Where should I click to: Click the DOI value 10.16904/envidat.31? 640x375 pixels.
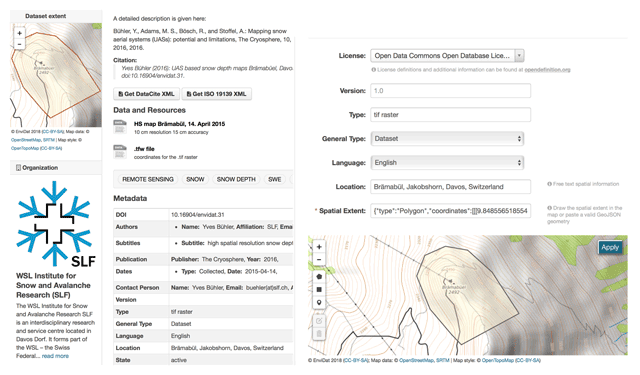tap(198, 215)
